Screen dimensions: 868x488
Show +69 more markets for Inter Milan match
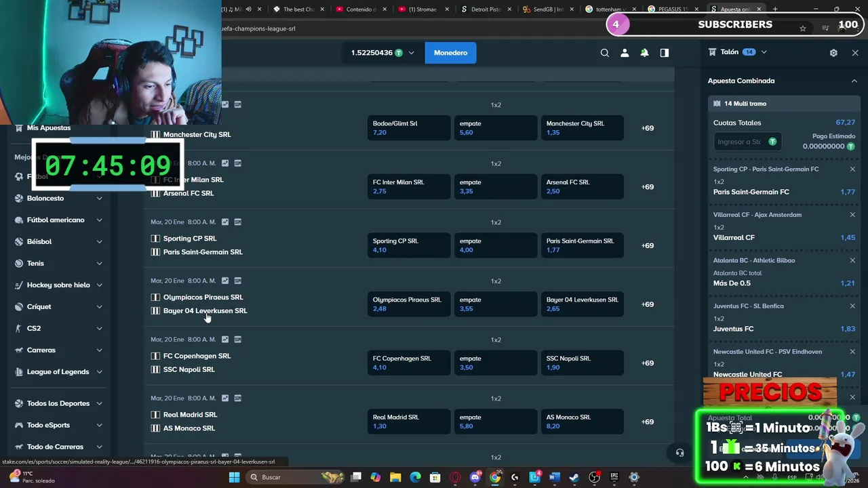point(648,187)
